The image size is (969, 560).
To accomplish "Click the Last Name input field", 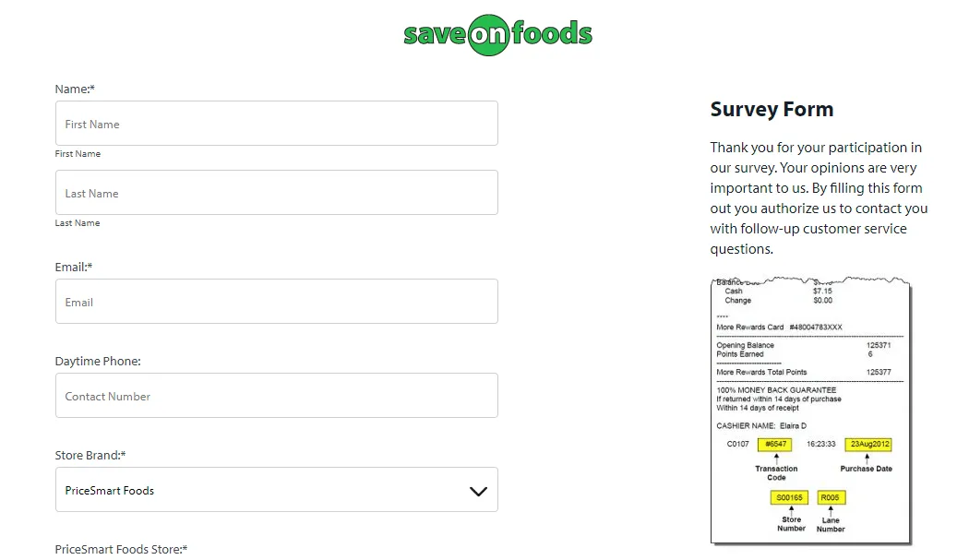I will [276, 192].
